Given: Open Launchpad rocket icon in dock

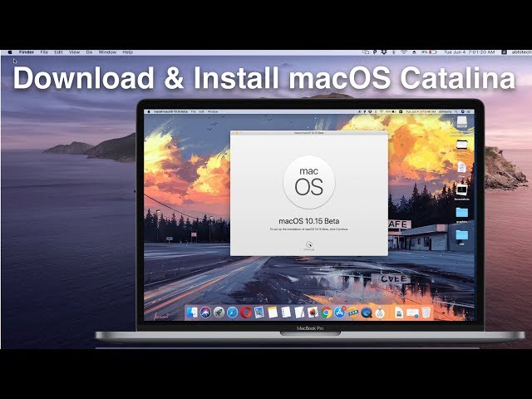Looking at the screenshot, I should [x=219, y=313].
